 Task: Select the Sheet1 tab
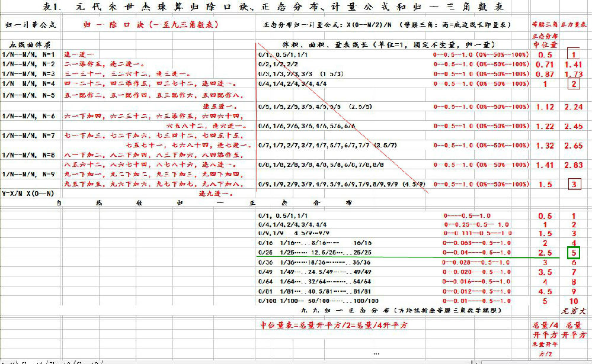31,363
